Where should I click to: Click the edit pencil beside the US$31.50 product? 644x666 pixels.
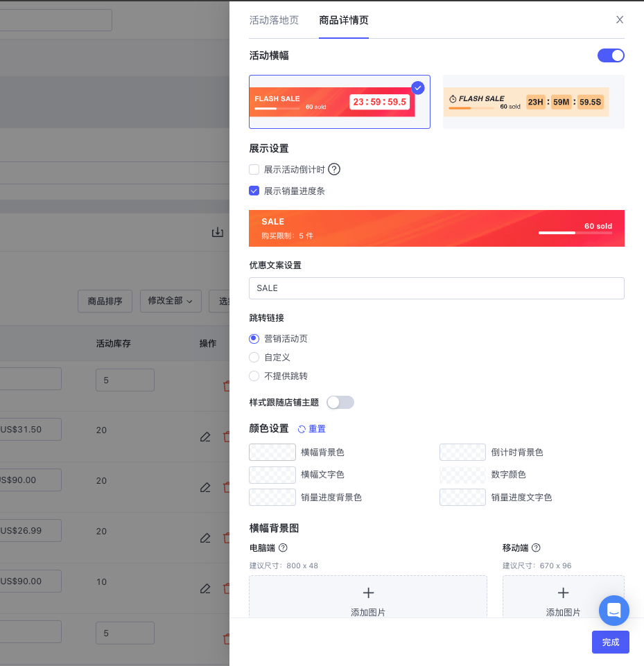tap(205, 437)
